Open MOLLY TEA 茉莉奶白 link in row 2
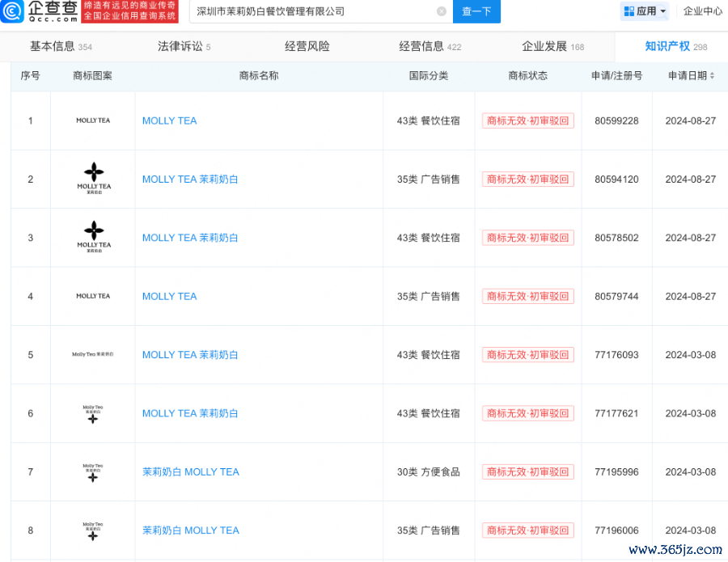 190,180
